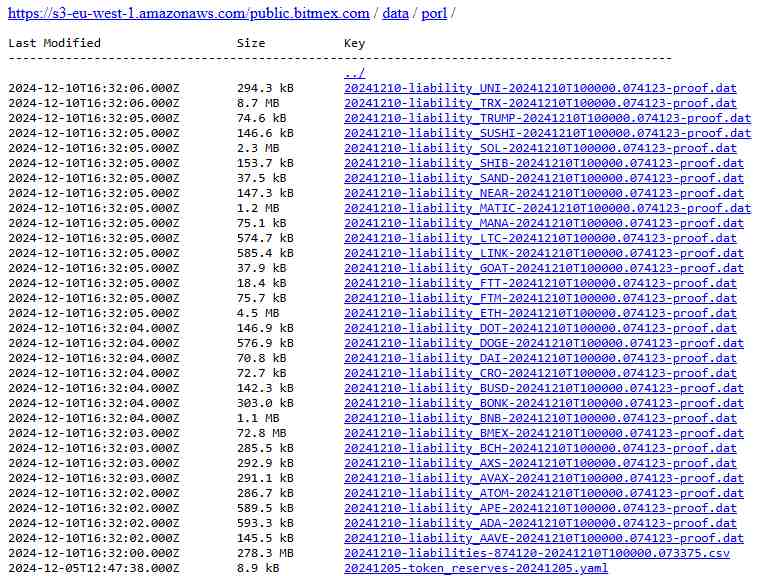Click the 8.7 MB size value

pyautogui.click(x=258, y=103)
